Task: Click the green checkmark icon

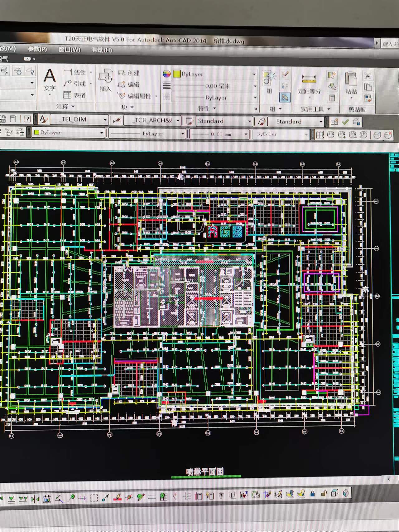Action: (x=345, y=122)
